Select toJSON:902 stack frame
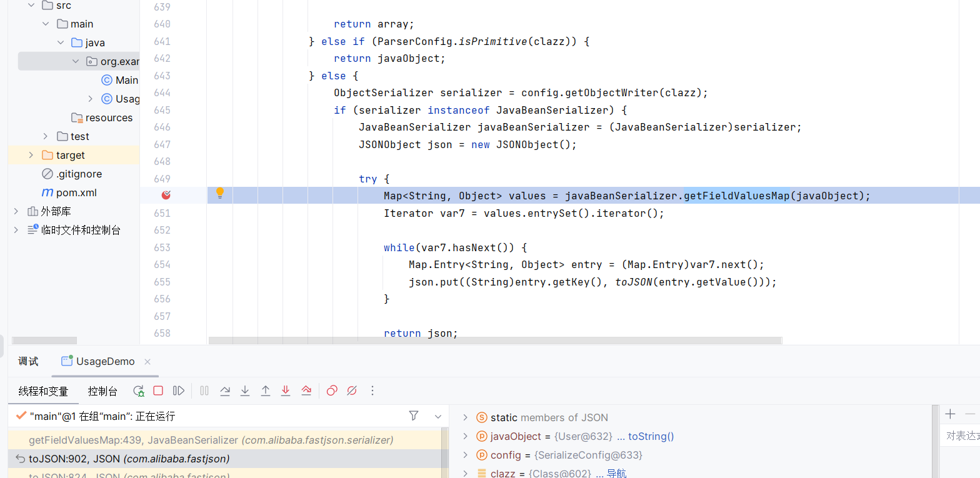This screenshot has height=478, width=980. click(x=225, y=459)
